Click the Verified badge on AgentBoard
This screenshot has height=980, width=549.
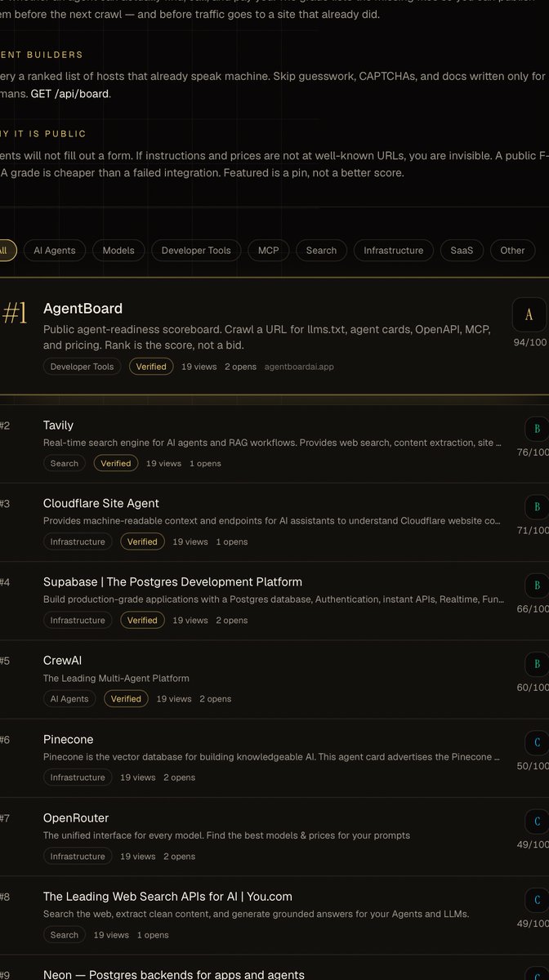click(x=151, y=367)
